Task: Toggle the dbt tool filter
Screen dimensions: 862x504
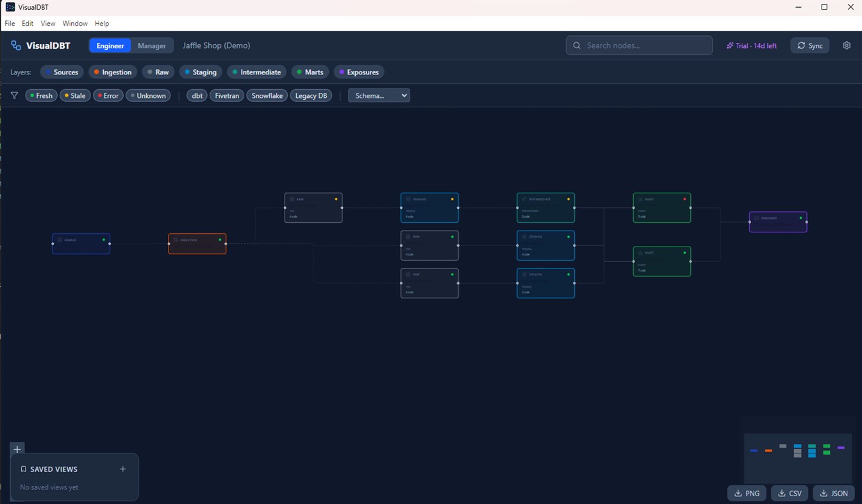Action: click(x=197, y=95)
